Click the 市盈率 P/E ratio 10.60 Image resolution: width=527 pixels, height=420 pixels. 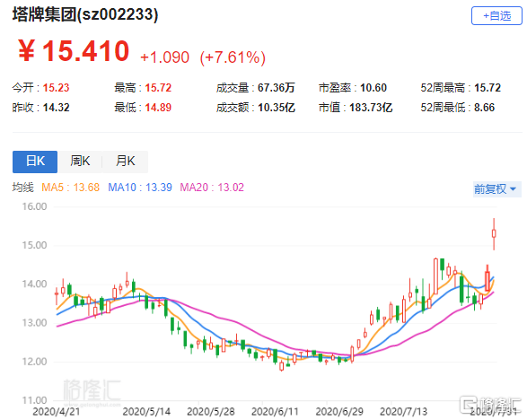click(373, 88)
